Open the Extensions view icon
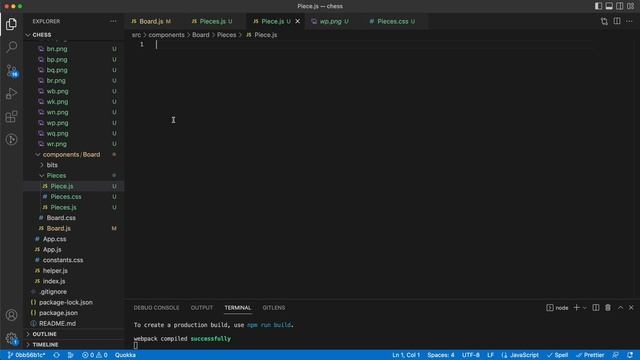The width and height of the screenshot is (640, 360). [11, 117]
